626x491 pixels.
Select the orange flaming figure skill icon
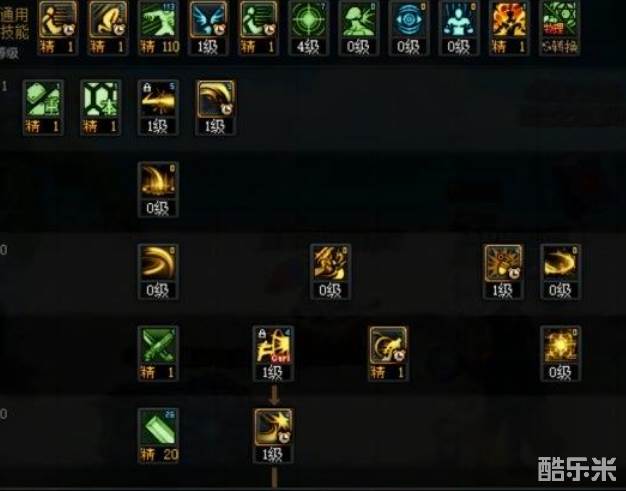coord(509,20)
